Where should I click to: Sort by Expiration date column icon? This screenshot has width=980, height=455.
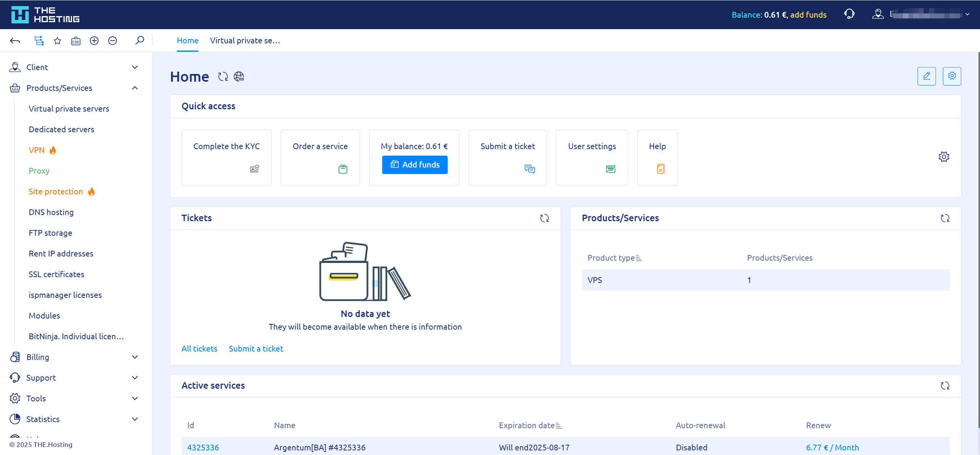[x=559, y=426]
